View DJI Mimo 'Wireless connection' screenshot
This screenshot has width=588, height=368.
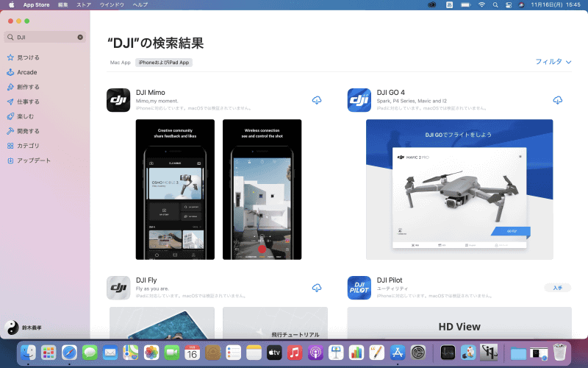point(262,189)
